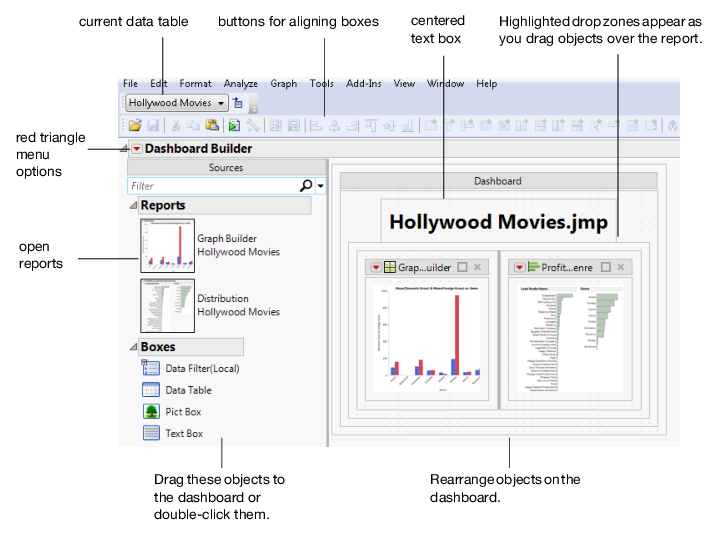The width and height of the screenshot is (706, 549).
Task: Select the Distribution report thumbnail
Action: 167,304
